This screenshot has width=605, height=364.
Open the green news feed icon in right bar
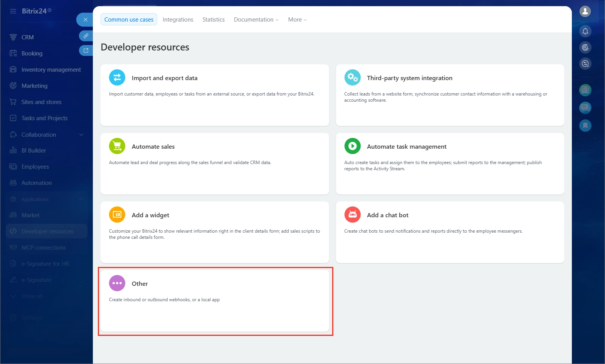[585, 90]
